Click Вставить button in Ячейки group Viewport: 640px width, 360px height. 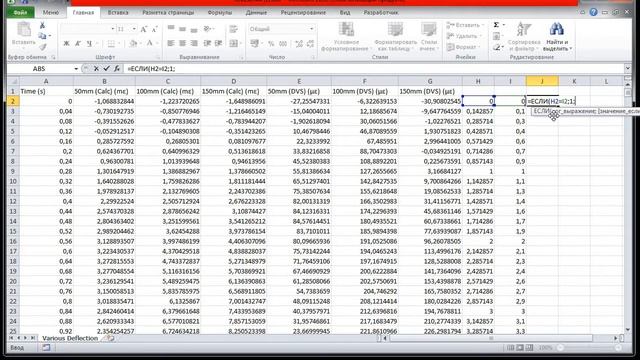464,25
